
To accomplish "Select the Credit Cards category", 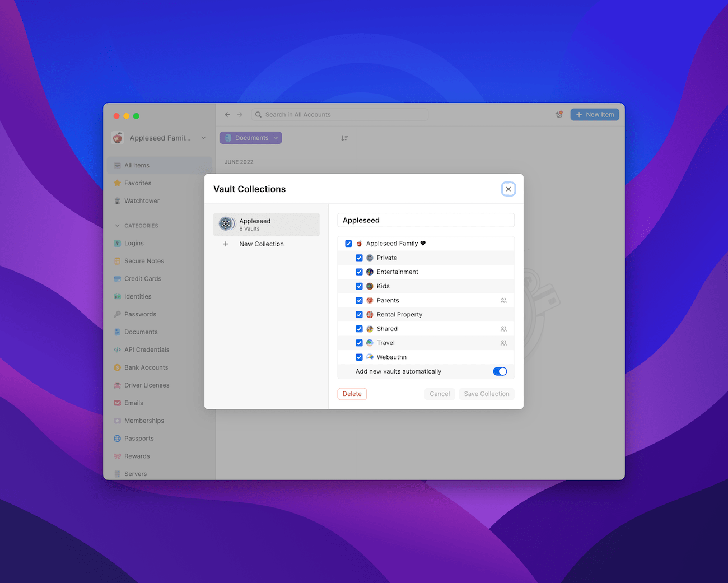I will pyautogui.click(x=142, y=278).
